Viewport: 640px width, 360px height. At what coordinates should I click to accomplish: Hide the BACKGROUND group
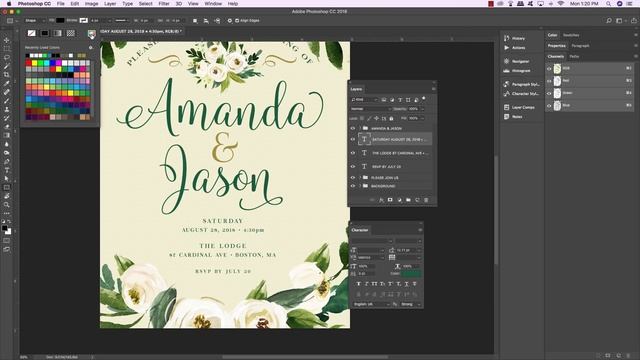click(x=353, y=186)
